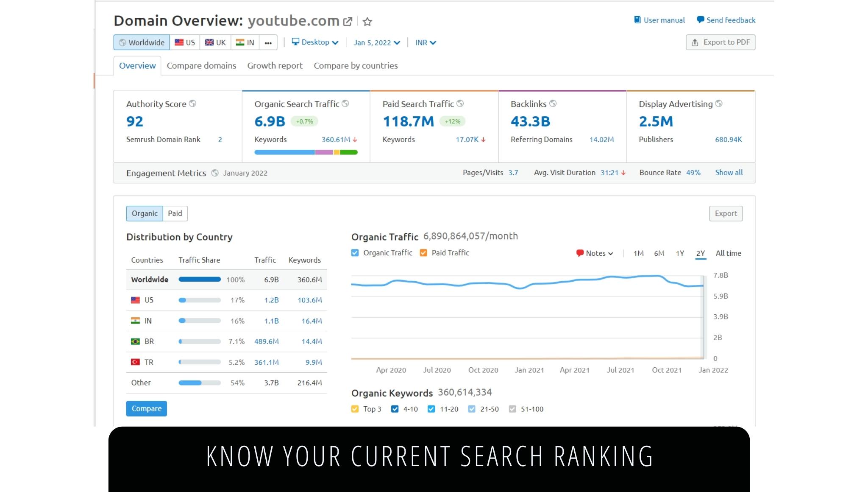Open TR keywords value 9.9M

[x=314, y=362]
